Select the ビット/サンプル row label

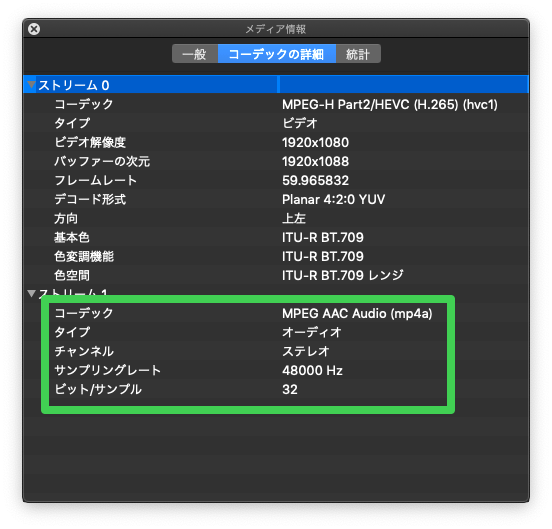coord(98,389)
